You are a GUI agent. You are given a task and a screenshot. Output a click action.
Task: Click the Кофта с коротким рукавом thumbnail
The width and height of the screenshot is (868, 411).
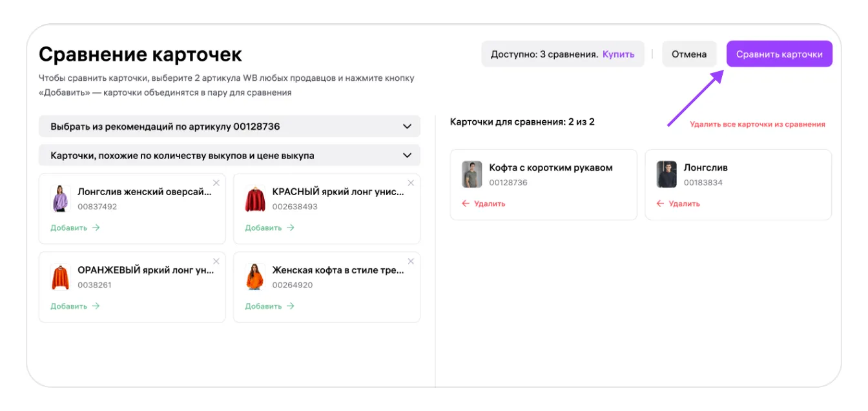(x=472, y=174)
